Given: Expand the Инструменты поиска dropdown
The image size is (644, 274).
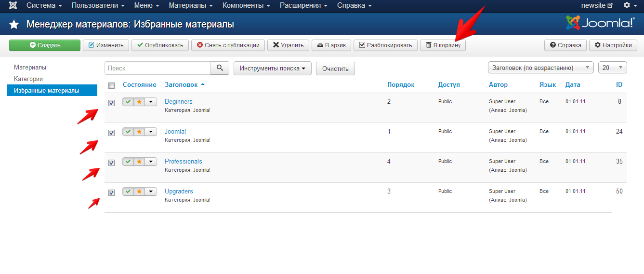Looking at the screenshot, I should click(x=273, y=68).
